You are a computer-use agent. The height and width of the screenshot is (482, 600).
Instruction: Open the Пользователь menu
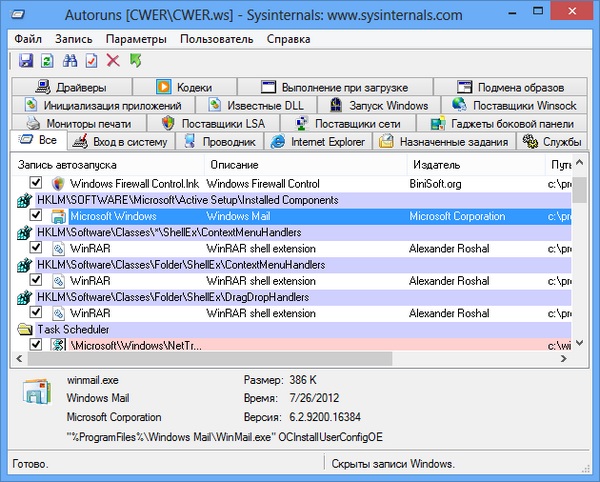pyautogui.click(x=217, y=39)
